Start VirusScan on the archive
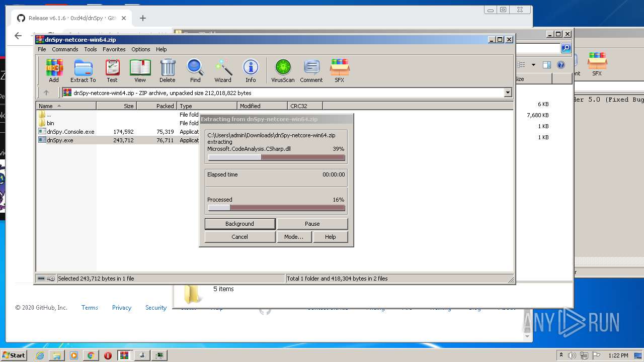Screen dimensions: 644x362 pyautogui.click(x=283, y=70)
